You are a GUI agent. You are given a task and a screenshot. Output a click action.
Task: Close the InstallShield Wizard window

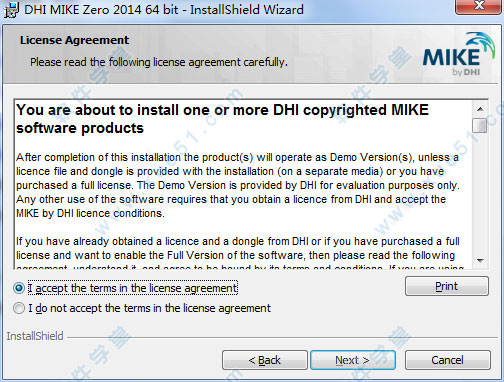pos(479,7)
